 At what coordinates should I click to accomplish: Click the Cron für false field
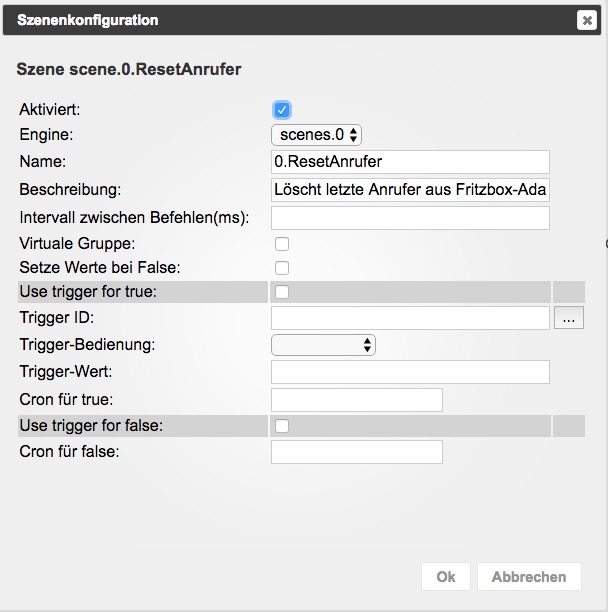point(356,452)
